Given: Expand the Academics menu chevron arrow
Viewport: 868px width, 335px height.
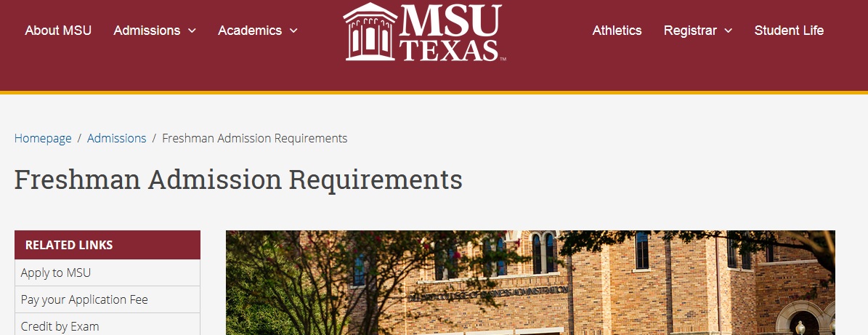Looking at the screenshot, I should (293, 31).
